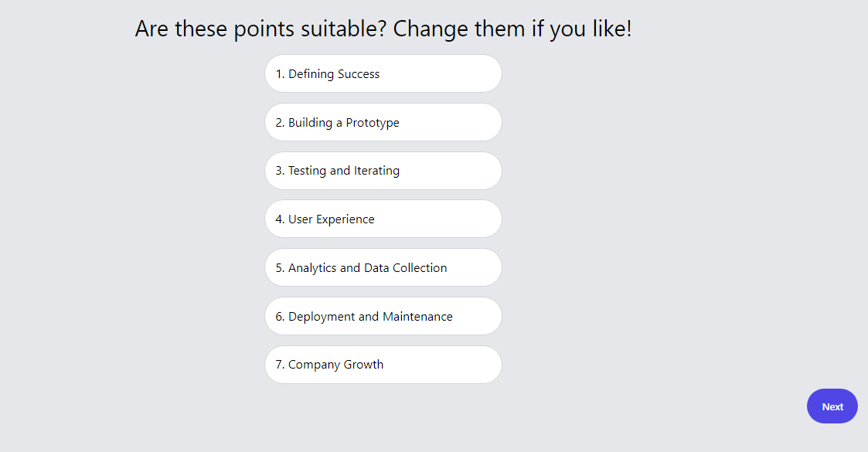Activate the second point's input box
The width and height of the screenshot is (868, 452).
click(383, 122)
